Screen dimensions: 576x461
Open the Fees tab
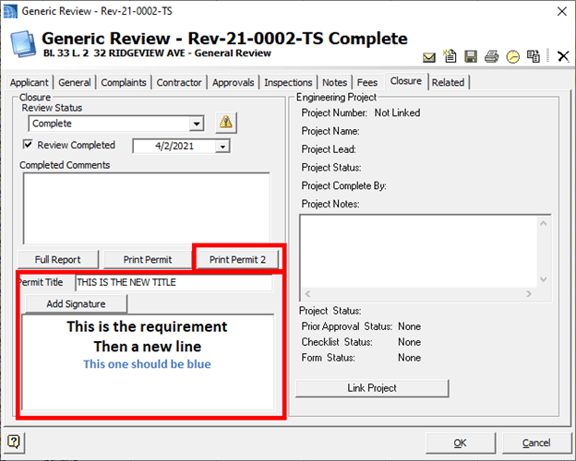click(367, 83)
